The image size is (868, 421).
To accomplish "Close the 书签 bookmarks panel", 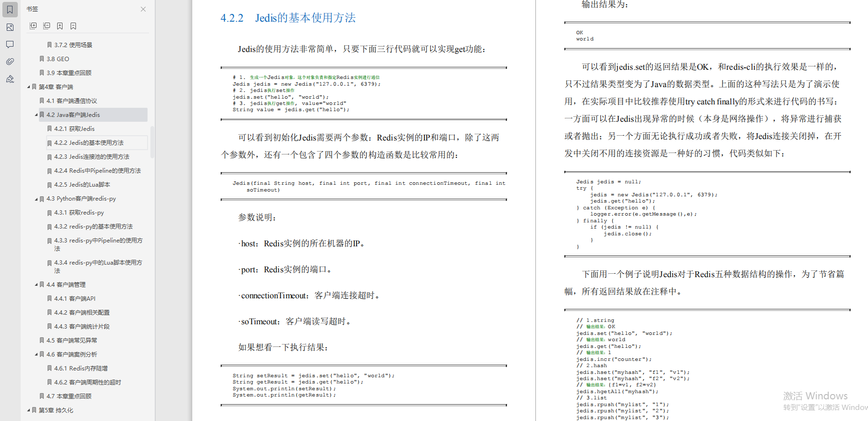I will (x=143, y=9).
